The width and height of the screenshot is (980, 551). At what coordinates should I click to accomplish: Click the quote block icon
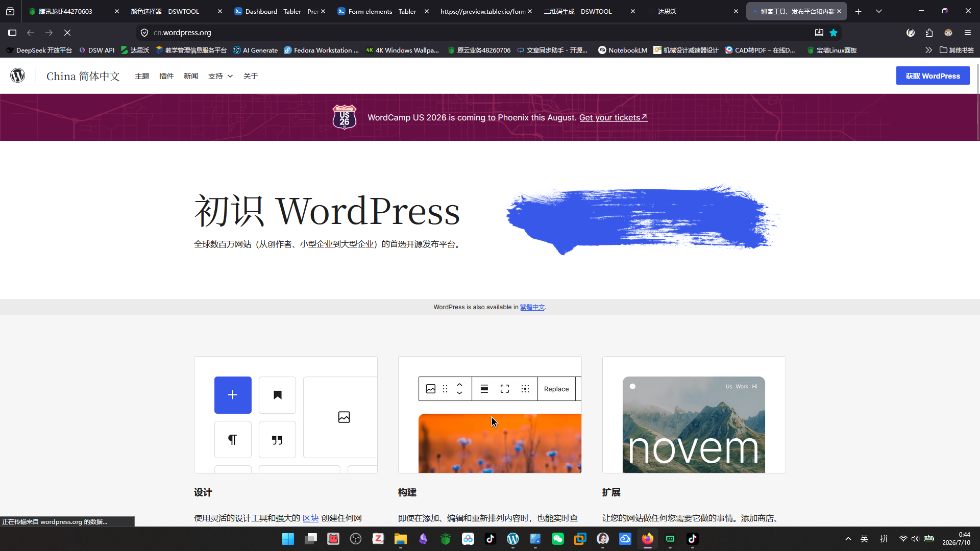277,440
